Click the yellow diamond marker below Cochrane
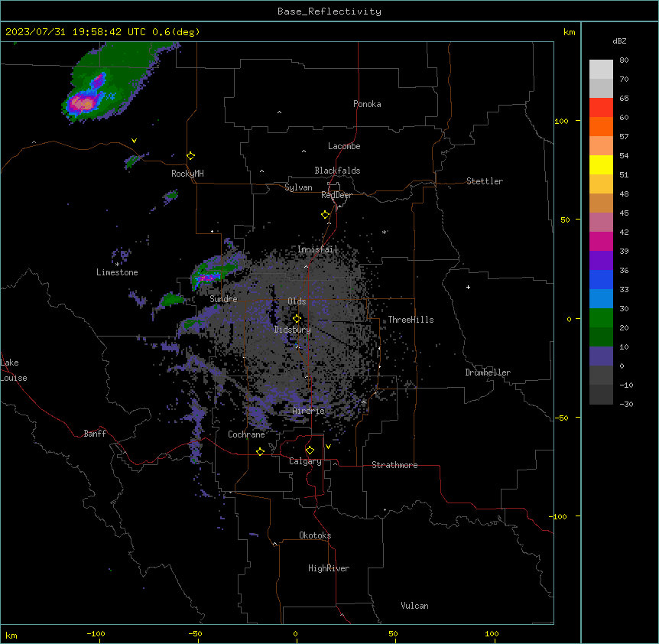The width and height of the screenshot is (659, 644). (260, 452)
